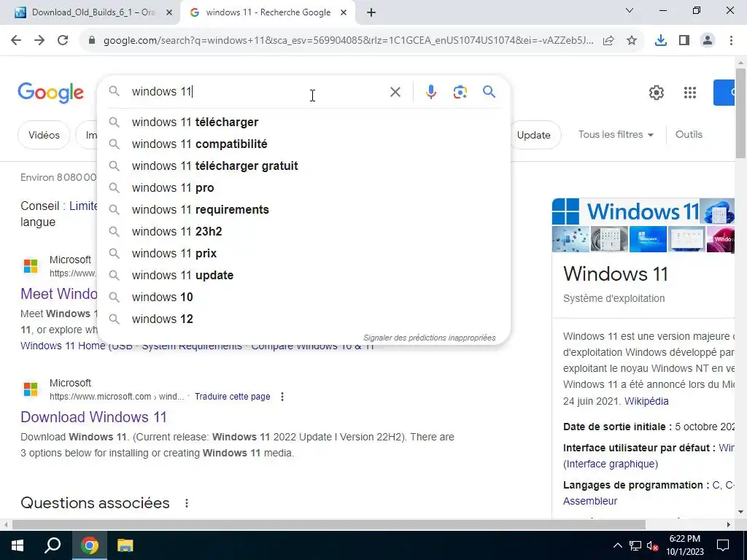Open Google apps grid
The width and height of the screenshot is (747, 560).
[x=690, y=93]
